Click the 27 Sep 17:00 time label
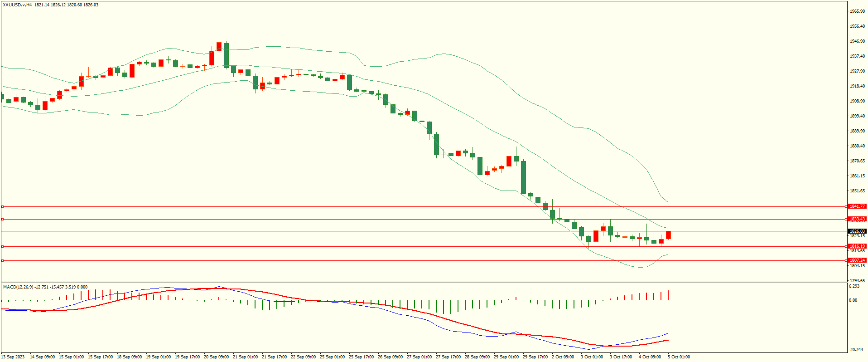This screenshot has width=868, height=362. [448, 357]
